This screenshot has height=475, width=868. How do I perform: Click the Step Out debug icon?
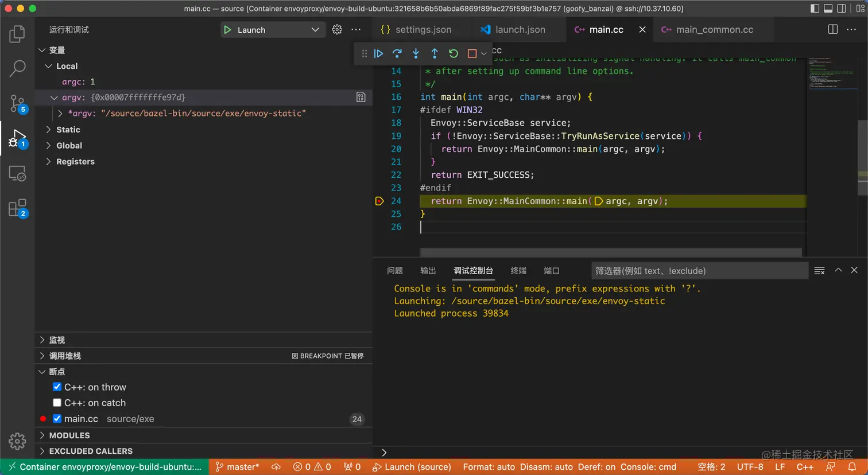(x=435, y=53)
